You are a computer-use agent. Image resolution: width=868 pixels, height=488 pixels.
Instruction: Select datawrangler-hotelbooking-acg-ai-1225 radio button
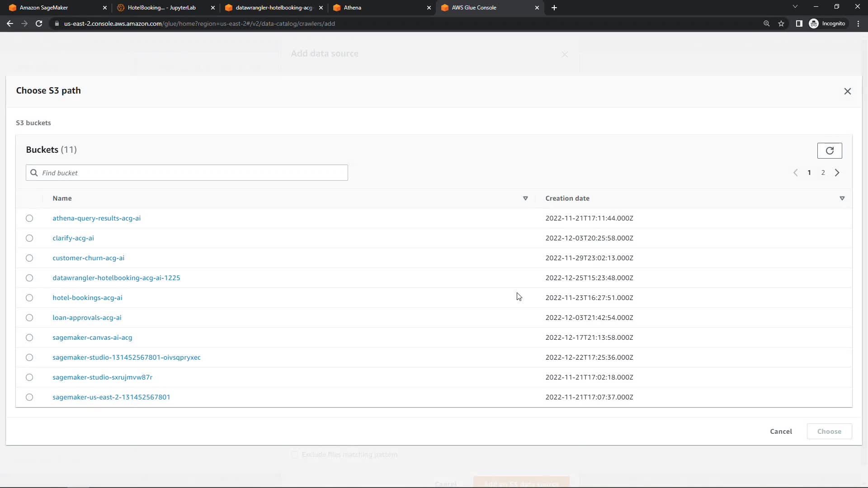[29, 278]
